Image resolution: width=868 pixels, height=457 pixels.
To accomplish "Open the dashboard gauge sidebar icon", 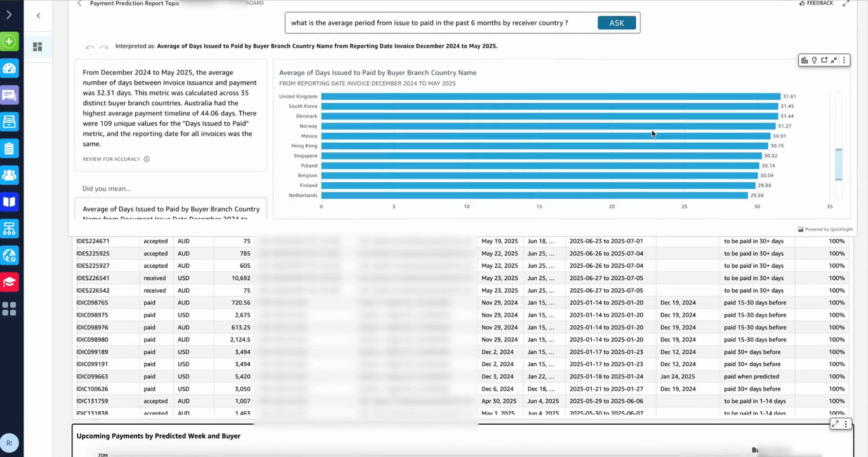I will point(10,69).
